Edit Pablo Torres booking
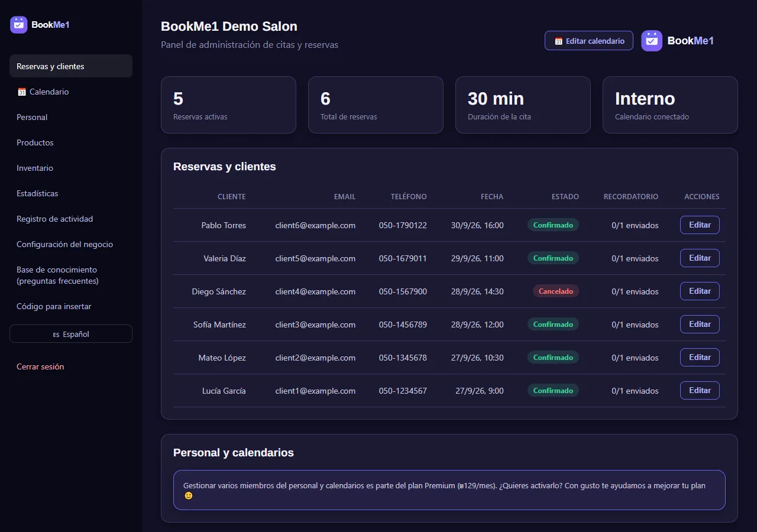Viewport: 757px width, 532px height. pyautogui.click(x=700, y=225)
